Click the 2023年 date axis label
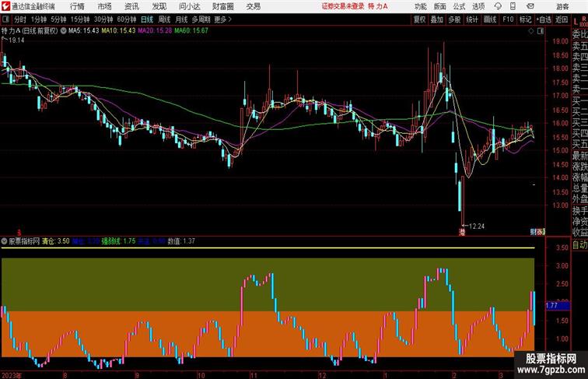The image size is (588, 379). point(12,375)
